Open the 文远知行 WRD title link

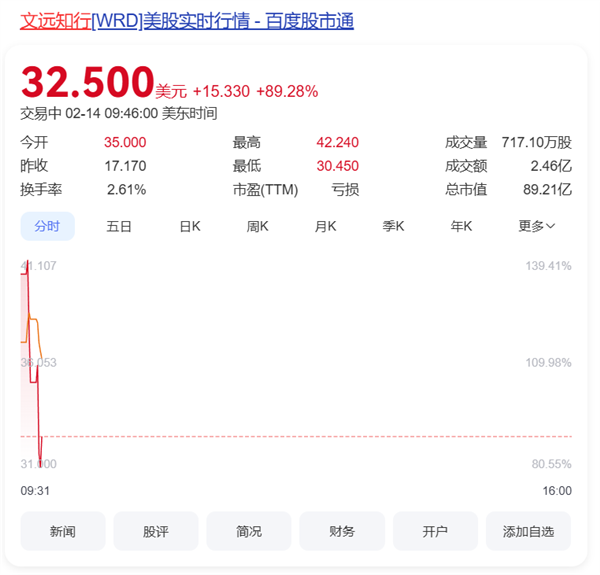tap(187, 20)
